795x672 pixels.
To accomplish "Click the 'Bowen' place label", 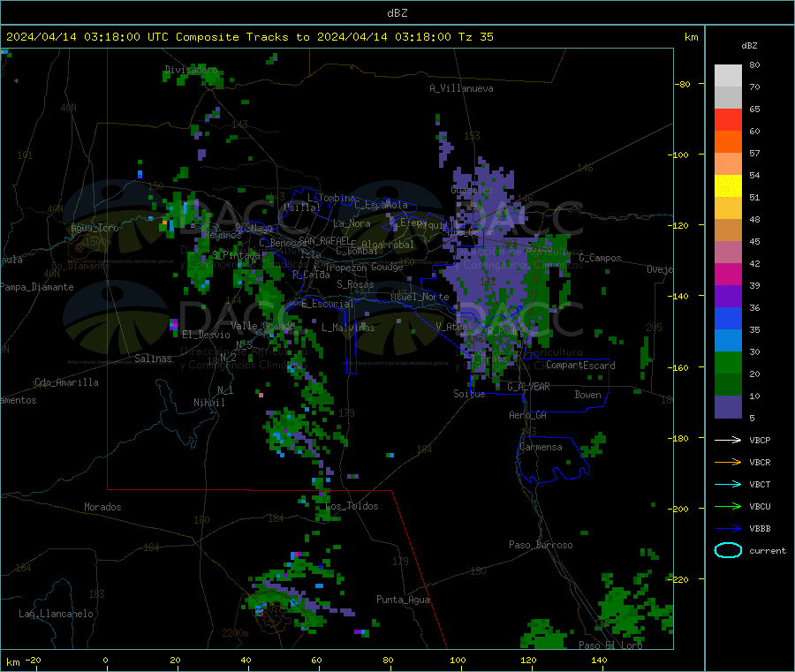I will pos(587,395).
